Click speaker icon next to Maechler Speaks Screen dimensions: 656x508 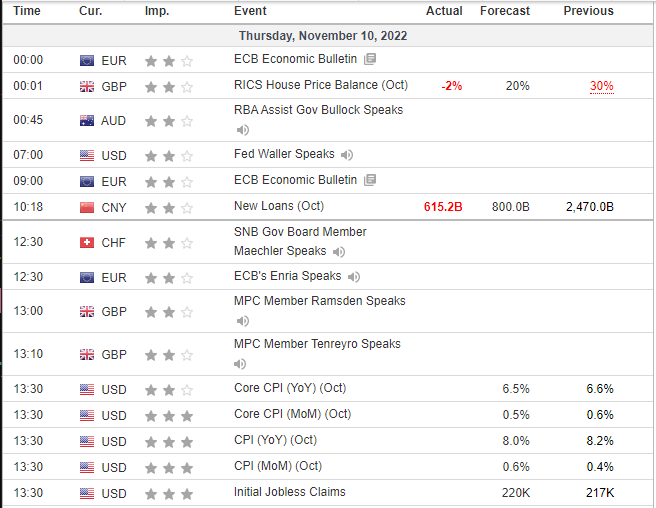pos(339,252)
